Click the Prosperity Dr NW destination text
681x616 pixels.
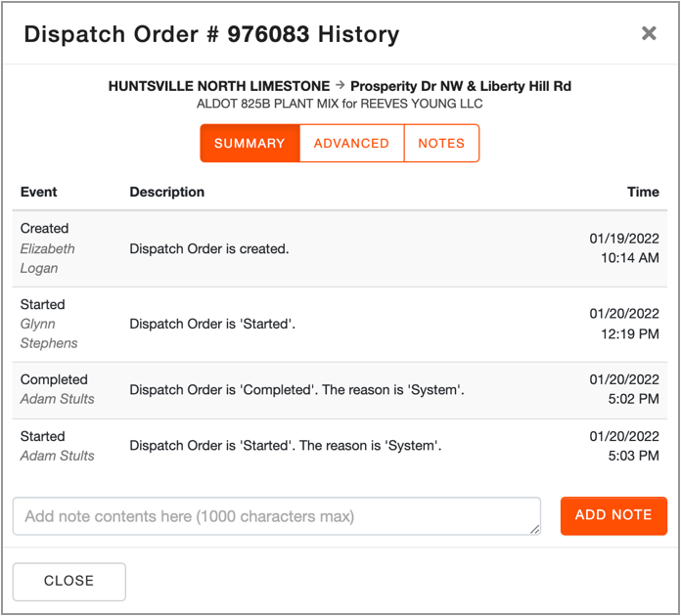point(461,86)
